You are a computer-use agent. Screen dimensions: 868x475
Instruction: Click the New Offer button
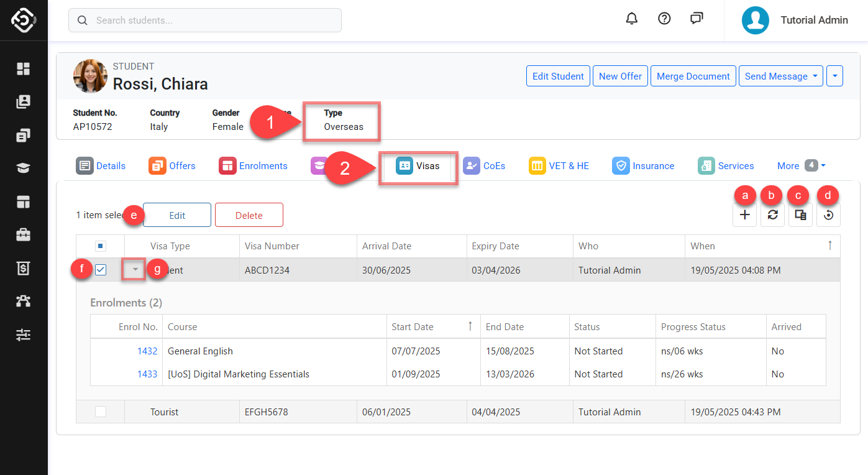point(620,76)
